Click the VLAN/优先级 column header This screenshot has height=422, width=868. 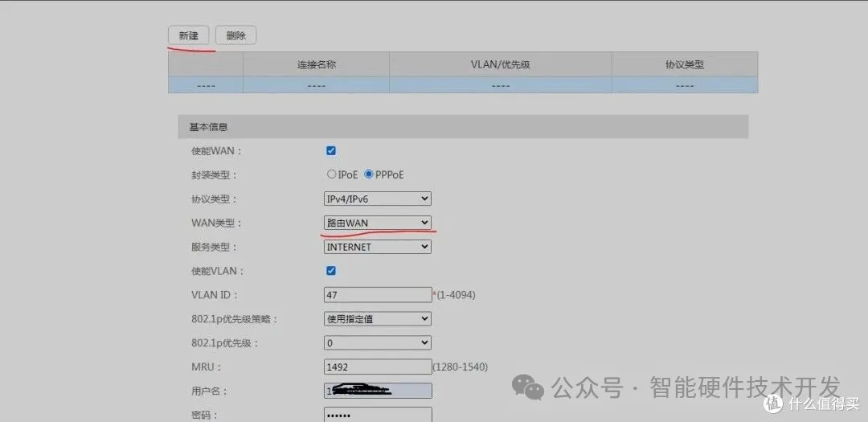click(x=500, y=64)
